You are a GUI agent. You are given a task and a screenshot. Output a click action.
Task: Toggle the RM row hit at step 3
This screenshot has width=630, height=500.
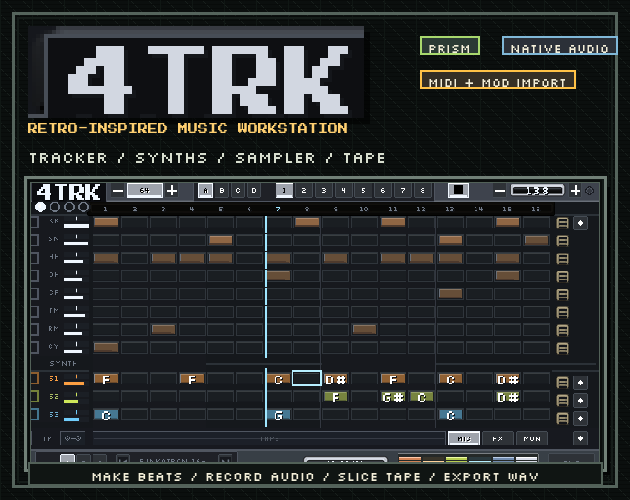(163, 330)
